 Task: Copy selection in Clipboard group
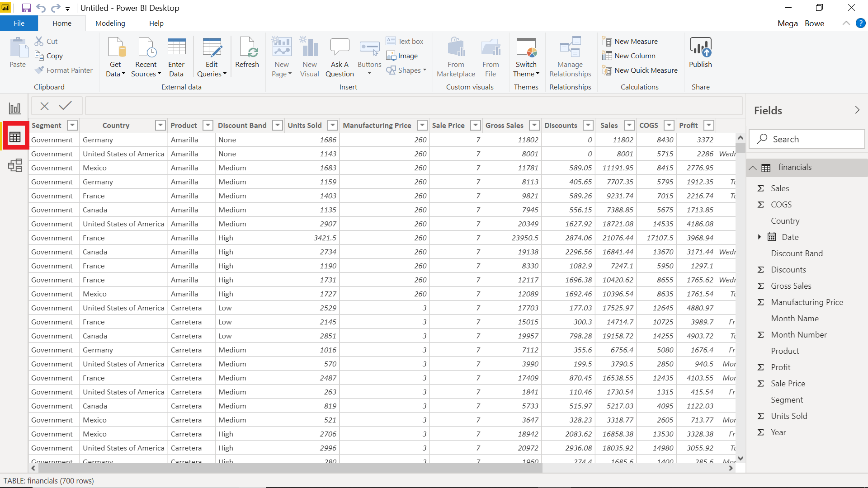click(x=49, y=56)
